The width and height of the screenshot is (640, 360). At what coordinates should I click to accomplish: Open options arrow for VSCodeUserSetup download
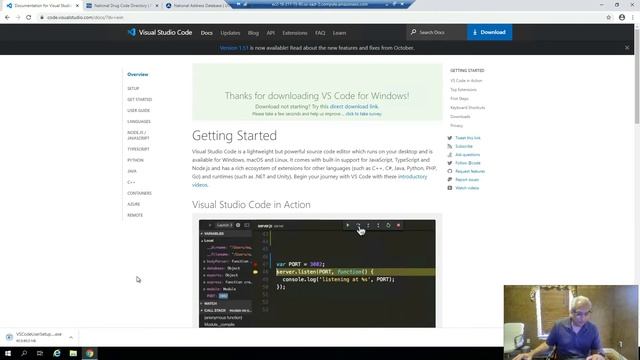point(71,338)
